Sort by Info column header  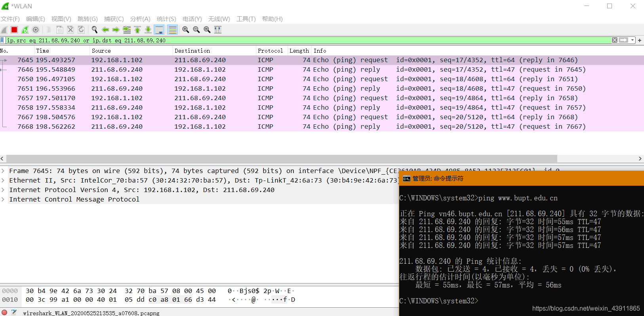pos(477,51)
